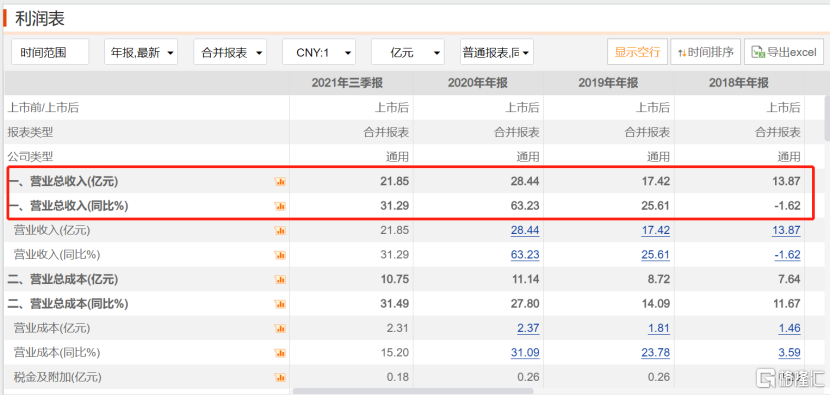Open 2019 营业收入 link 17.42
The width and height of the screenshot is (831, 395).
pyautogui.click(x=655, y=231)
